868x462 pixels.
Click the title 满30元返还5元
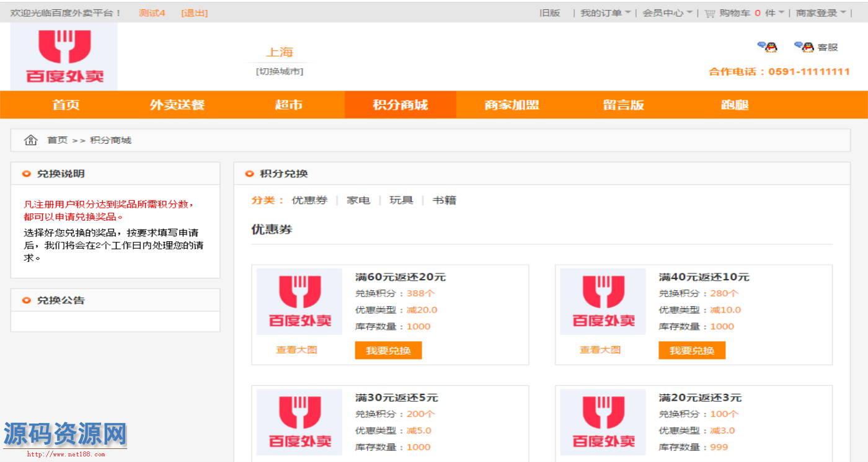[397, 398]
